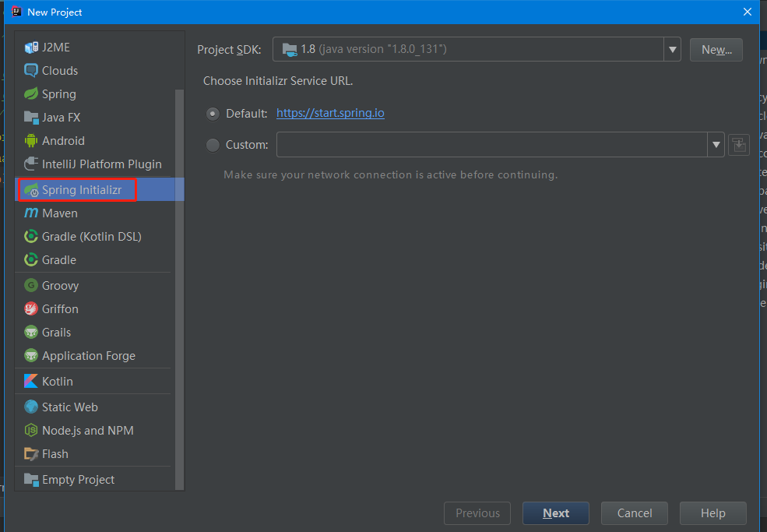Close the New Project dialog
This screenshot has width=767, height=532.
[748, 12]
